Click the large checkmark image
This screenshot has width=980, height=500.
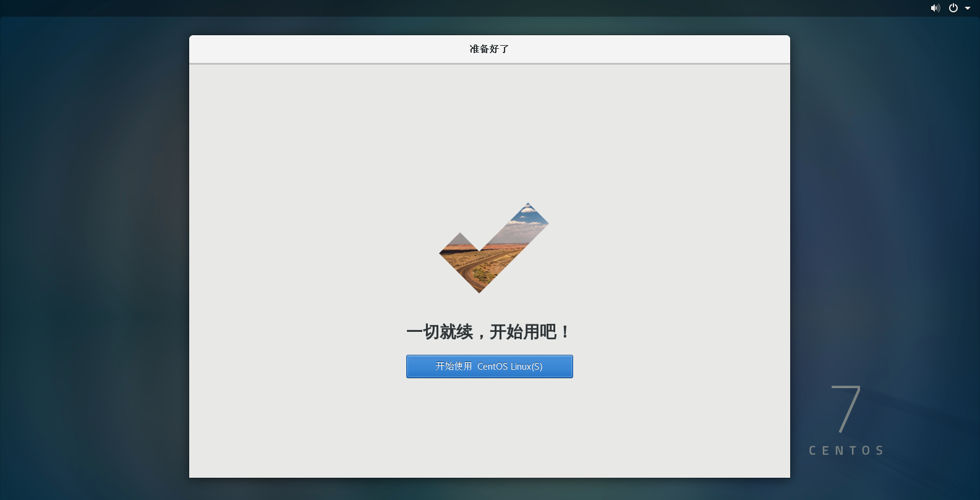(493, 248)
